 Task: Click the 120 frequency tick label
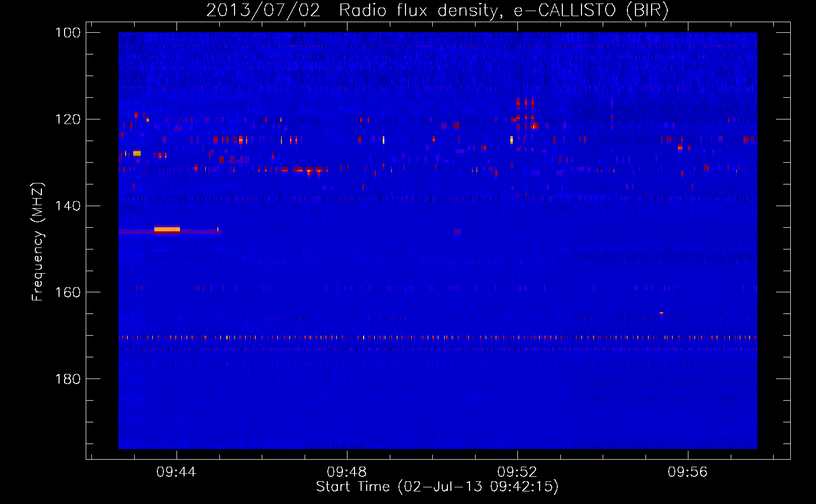68,119
